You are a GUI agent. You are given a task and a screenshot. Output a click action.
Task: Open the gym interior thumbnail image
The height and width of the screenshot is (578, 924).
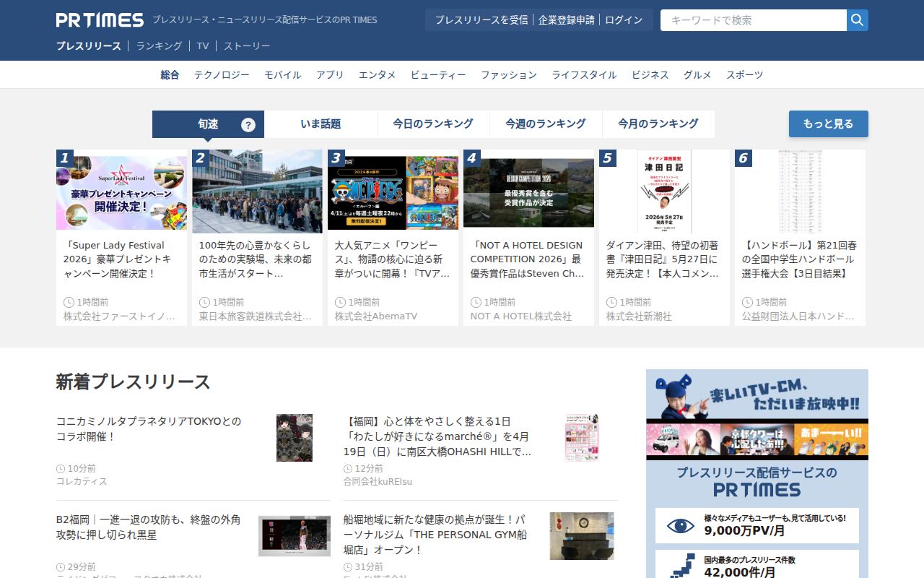click(x=582, y=536)
